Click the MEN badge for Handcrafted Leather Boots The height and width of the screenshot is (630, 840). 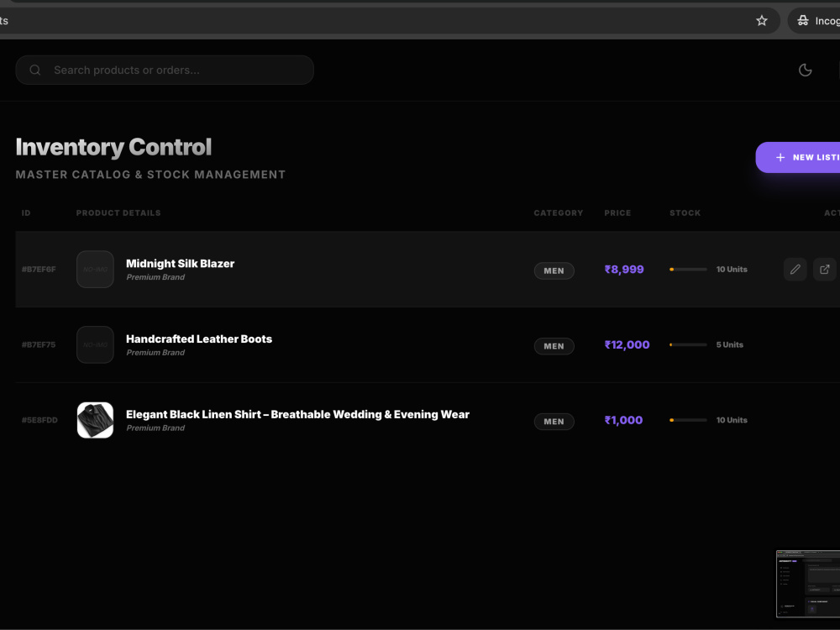point(554,346)
